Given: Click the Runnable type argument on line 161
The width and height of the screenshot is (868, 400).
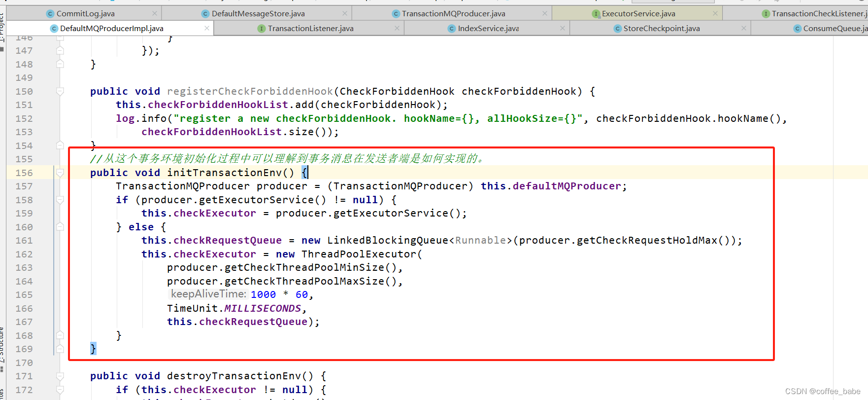Looking at the screenshot, I should coord(480,240).
